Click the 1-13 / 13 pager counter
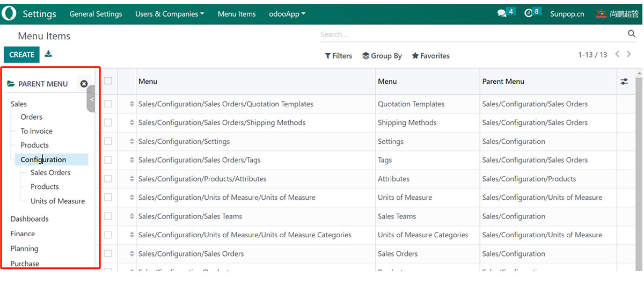644x291 pixels. [x=592, y=55]
